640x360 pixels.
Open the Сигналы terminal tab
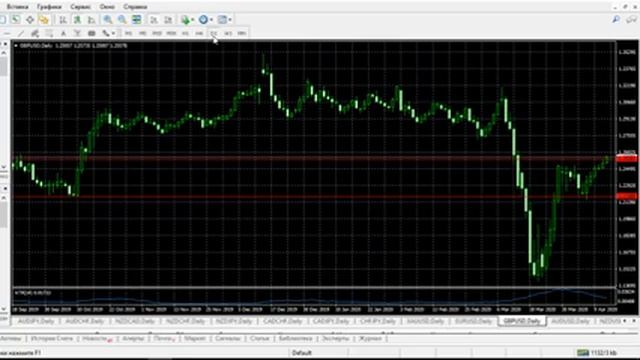pyautogui.click(x=228, y=338)
